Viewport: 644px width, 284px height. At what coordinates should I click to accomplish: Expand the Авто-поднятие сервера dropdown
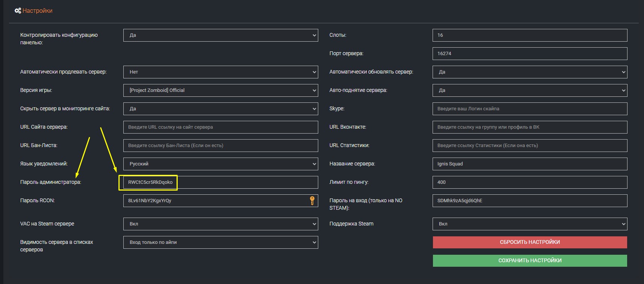tap(530, 90)
